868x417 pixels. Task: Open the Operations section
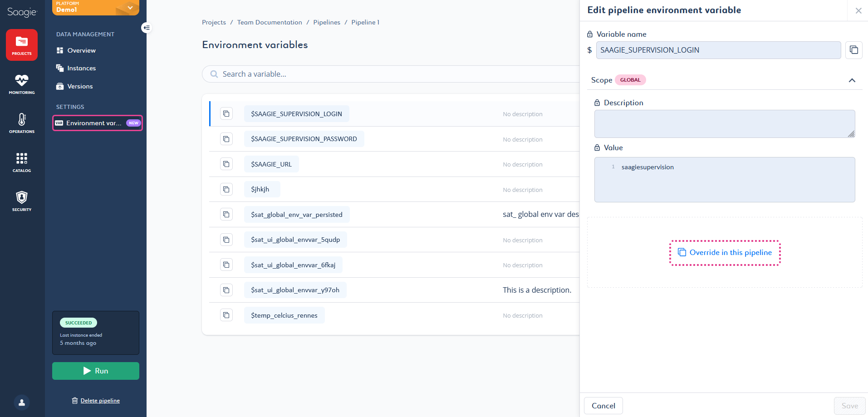point(22,123)
